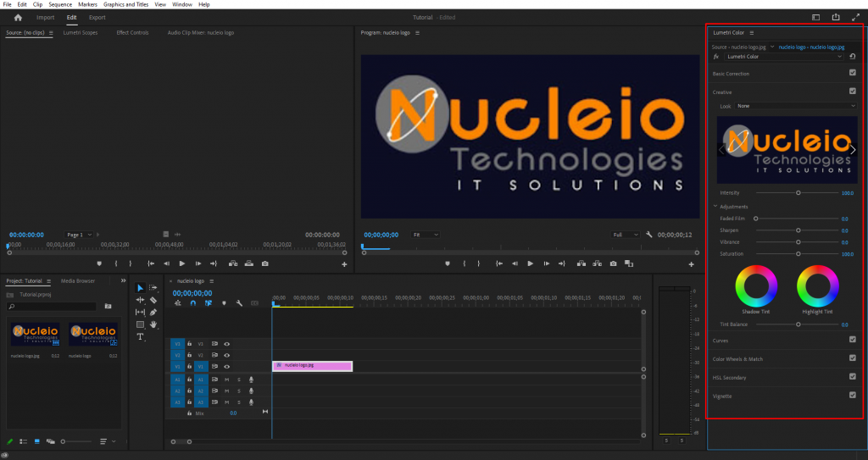Open the Fit zoom level dropdown
The image size is (868, 460).
click(x=426, y=235)
